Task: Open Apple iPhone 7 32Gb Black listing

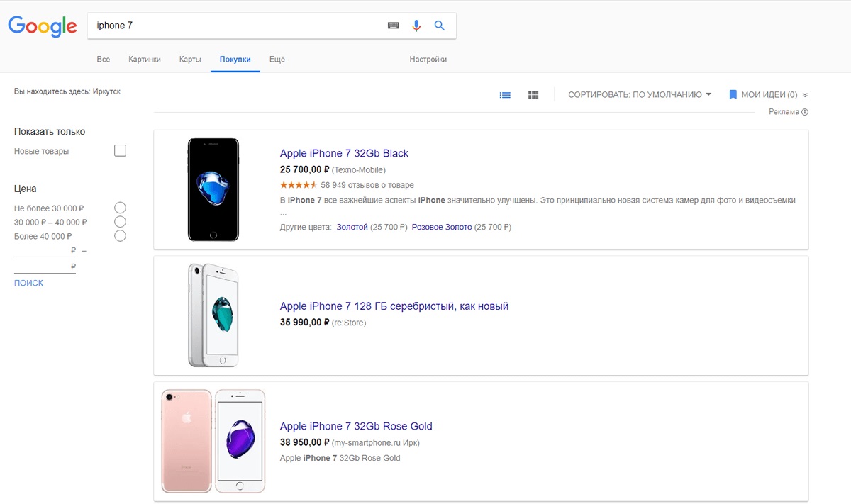Action: pos(344,153)
